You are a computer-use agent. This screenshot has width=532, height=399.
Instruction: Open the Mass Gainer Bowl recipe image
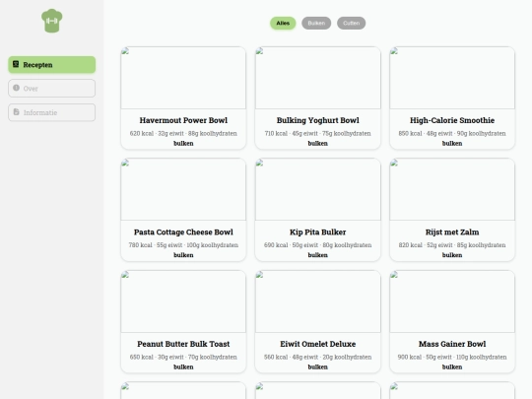coord(452,301)
